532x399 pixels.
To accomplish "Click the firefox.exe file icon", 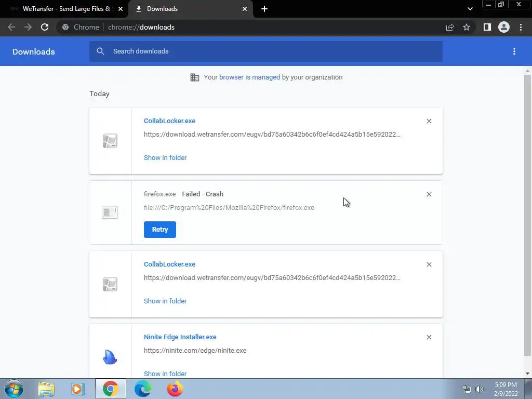I will (x=110, y=212).
